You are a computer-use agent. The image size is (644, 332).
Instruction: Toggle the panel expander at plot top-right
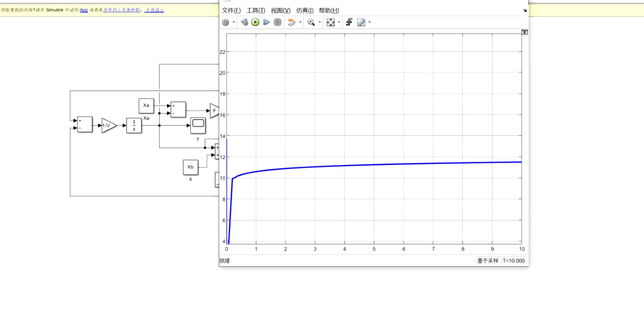point(524,32)
